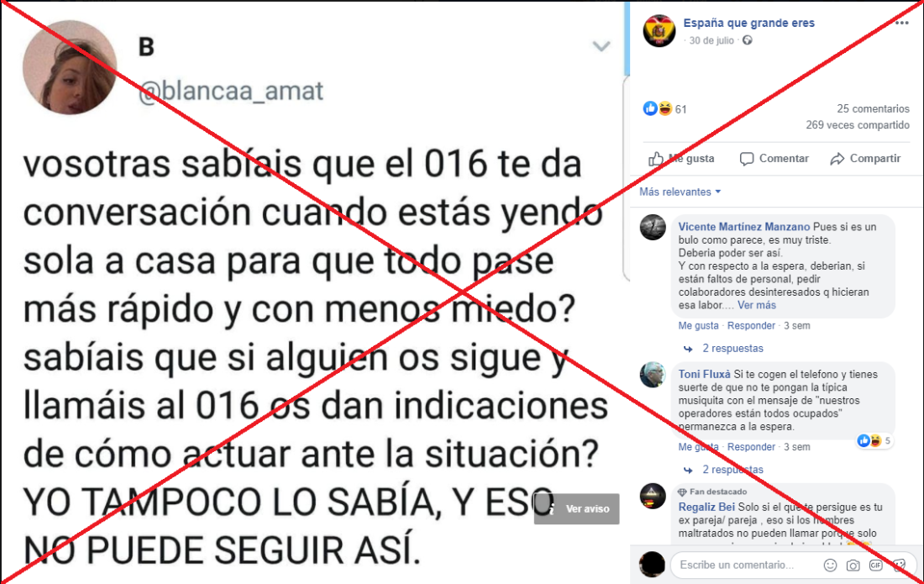Expand the tweet chevron dropdown arrow
Screen dimensions: 924x584
coord(601,46)
